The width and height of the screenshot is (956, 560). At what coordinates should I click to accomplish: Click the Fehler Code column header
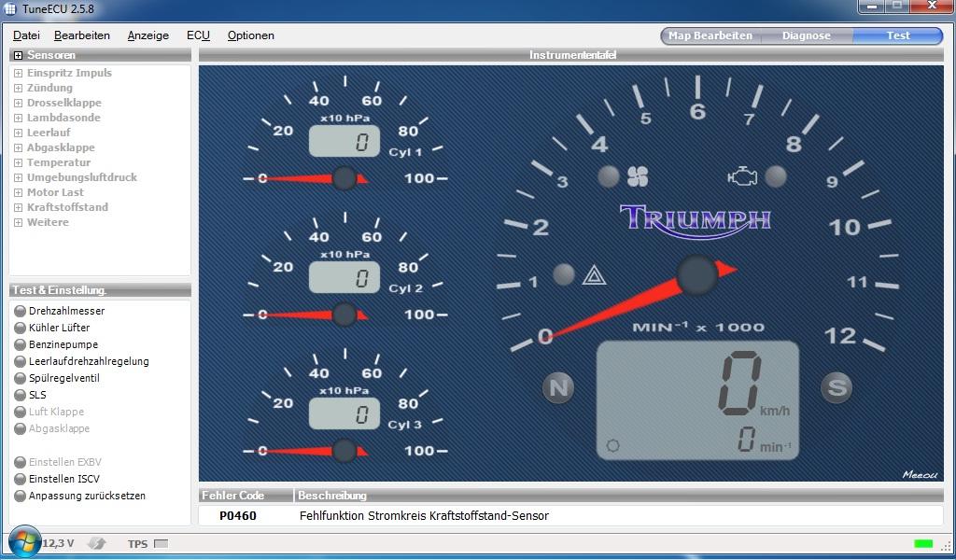click(246, 496)
